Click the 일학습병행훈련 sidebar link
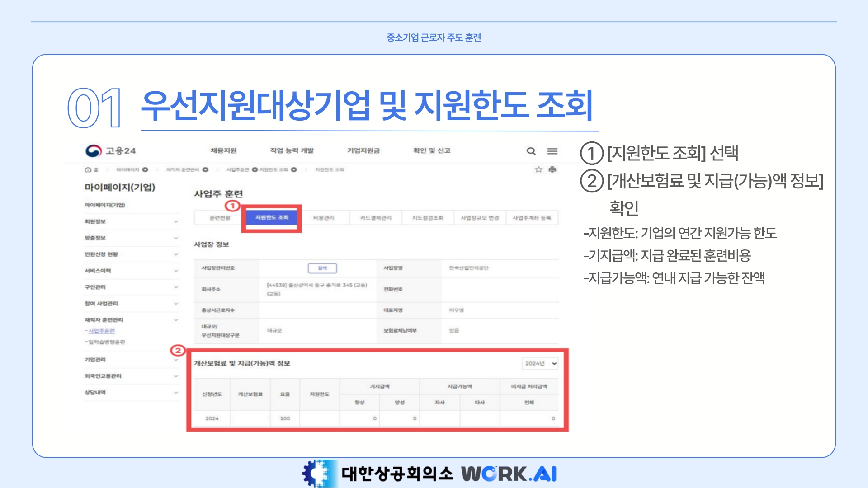The image size is (868, 488). pyautogui.click(x=107, y=342)
